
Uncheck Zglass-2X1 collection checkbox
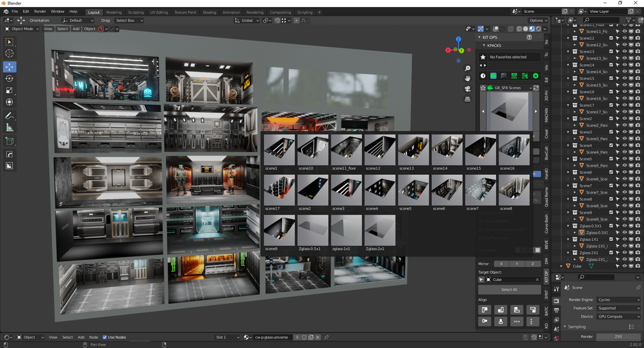tap(611, 253)
